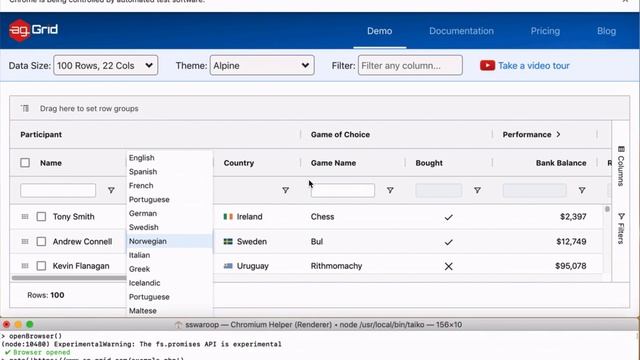Viewport: 640px width, 360px height.
Task: Sort by the Bank Balance column header
Action: point(561,163)
